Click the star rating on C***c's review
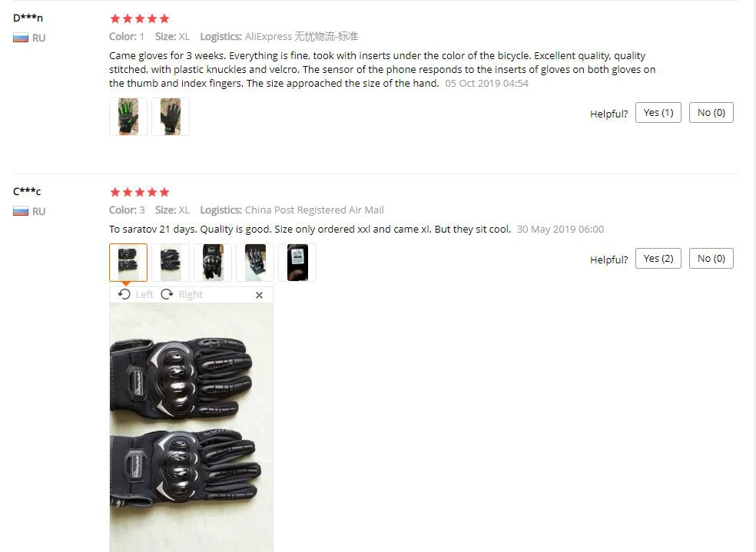The image size is (756, 552). coord(140,192)
